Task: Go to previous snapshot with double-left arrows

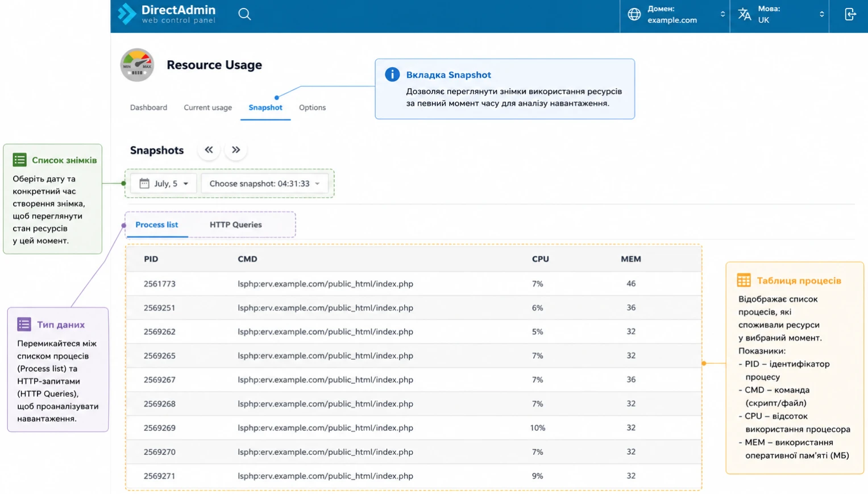Action: click(x=209, y=150)
